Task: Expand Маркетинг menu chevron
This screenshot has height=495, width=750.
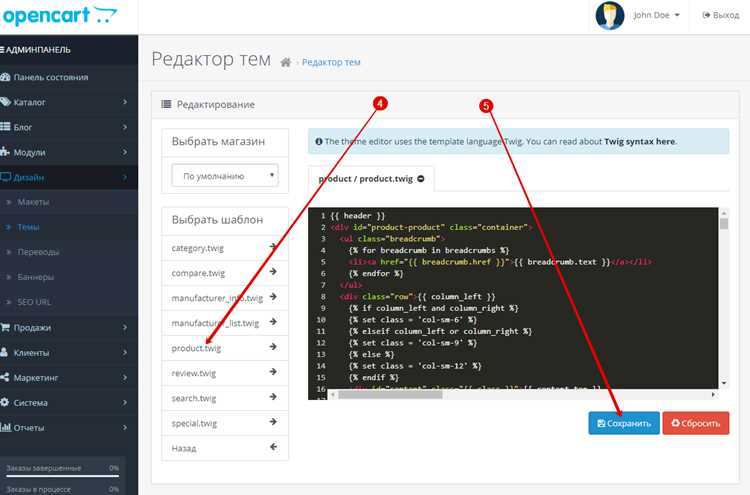Action: (125, 378)
